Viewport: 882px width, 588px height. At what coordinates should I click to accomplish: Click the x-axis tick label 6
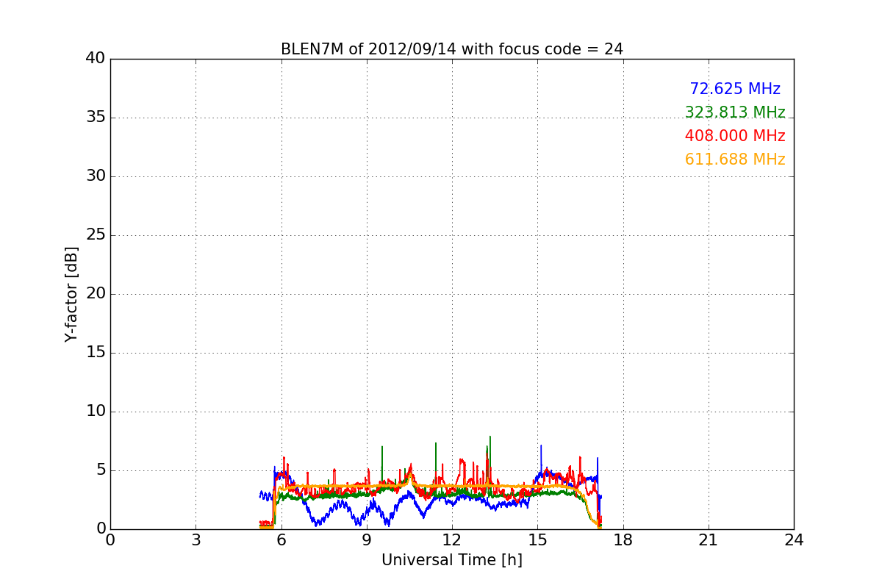pyautogui.click(x=282, y=540)
